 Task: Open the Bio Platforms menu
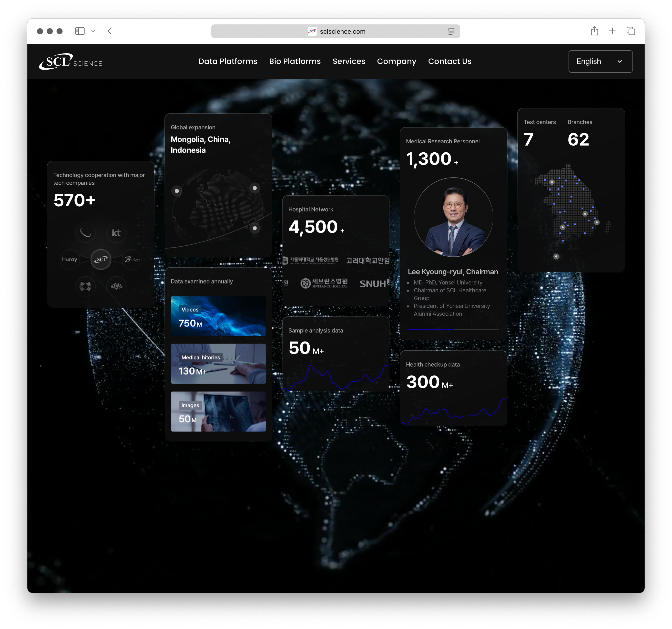pos(295,61)
